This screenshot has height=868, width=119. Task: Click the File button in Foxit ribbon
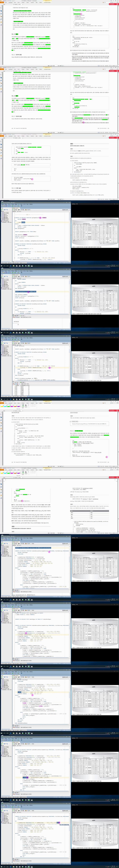coord(2,3)
